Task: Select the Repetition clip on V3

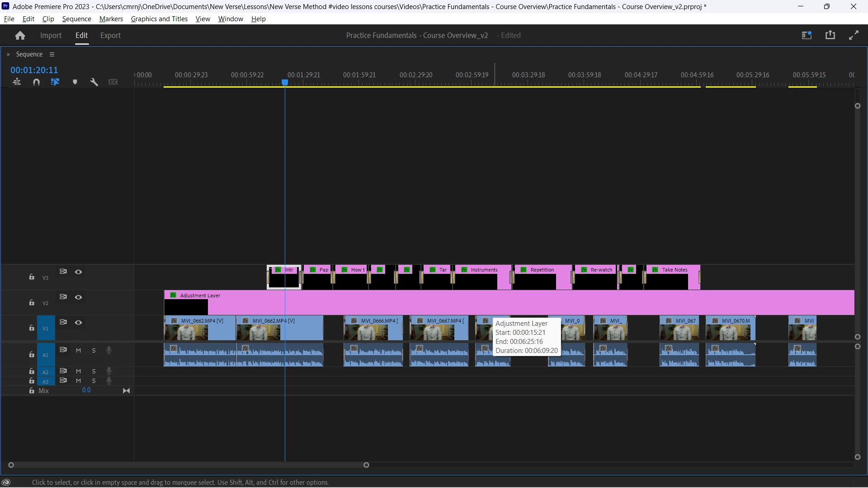Action: pos(542,270)
